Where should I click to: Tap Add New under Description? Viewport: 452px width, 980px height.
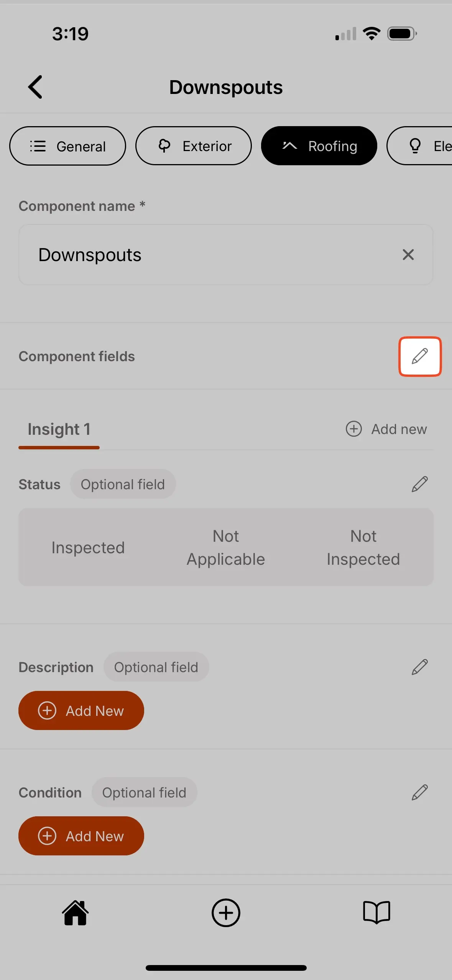point(81,710)
